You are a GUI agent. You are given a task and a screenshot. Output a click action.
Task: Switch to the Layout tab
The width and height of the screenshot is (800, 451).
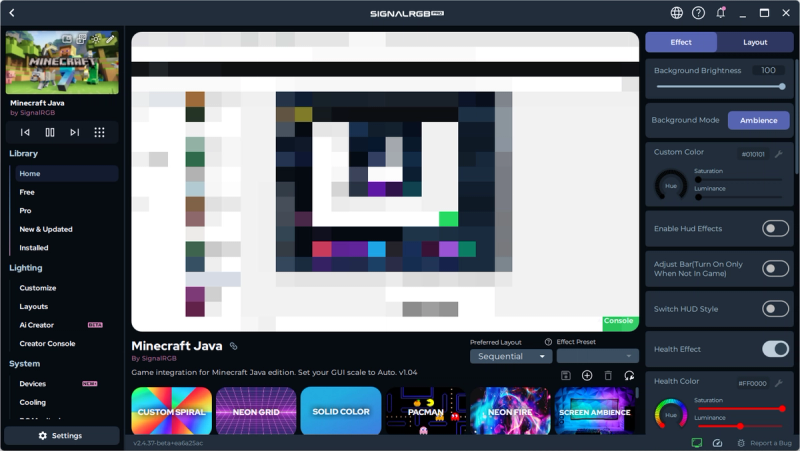coord(755,42)
